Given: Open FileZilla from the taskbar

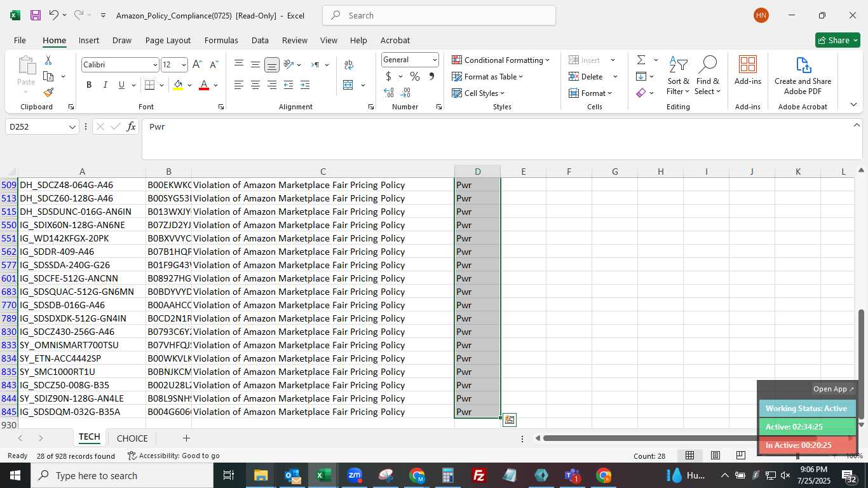Looking at the screenshot, I should click(479, 475).
